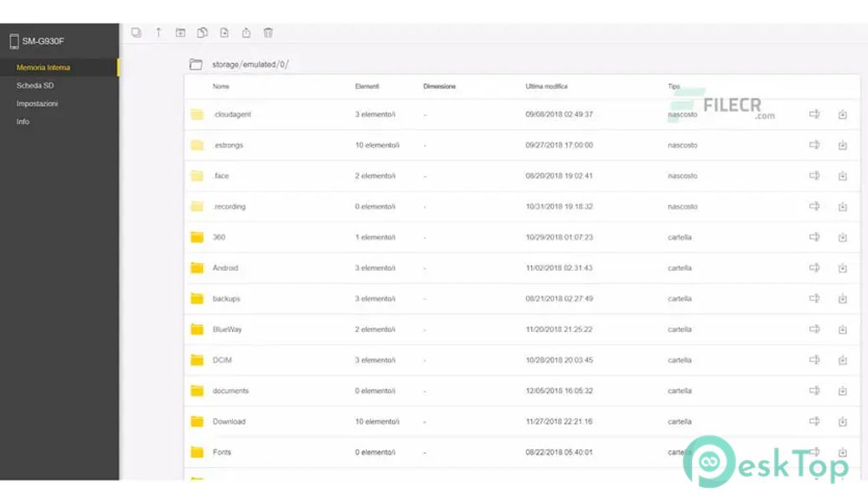Screen dimensions: 868x503
Task: Click move icon on .face row
Action: pos(814,175)
